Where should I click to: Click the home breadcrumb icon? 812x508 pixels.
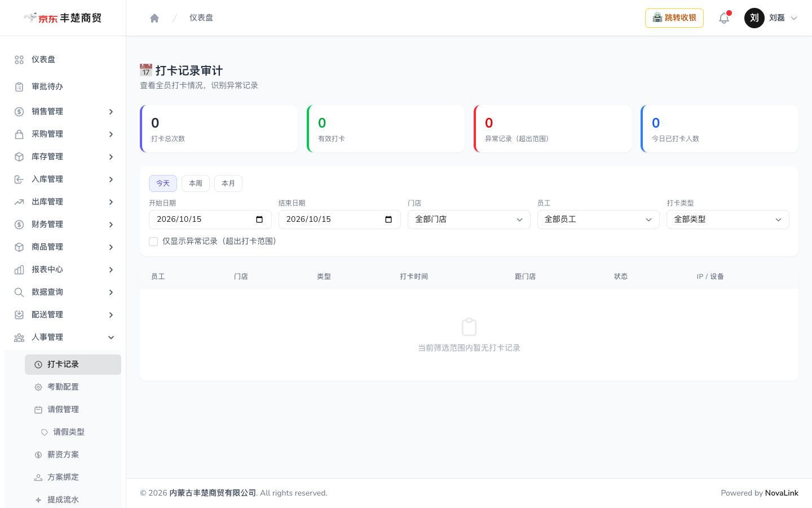click(x=155, y=18)
